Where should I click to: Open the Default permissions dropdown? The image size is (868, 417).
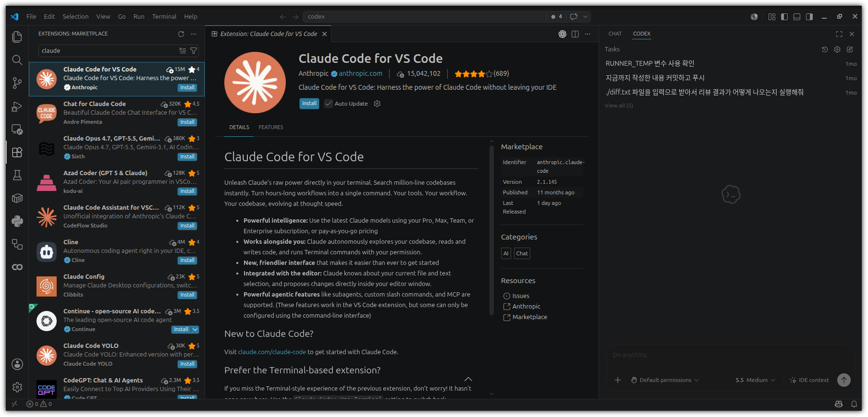pyautogui.click(x=665, y=380)
